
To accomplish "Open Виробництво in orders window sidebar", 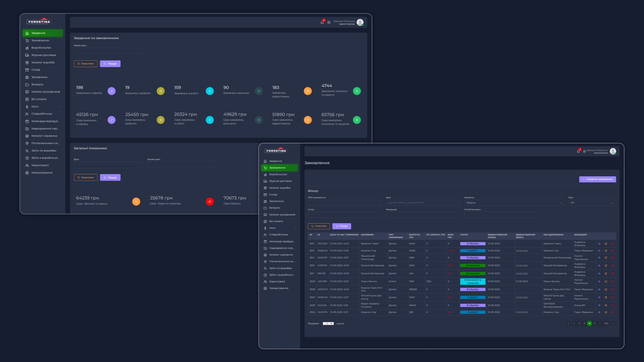I will (278, 175).
